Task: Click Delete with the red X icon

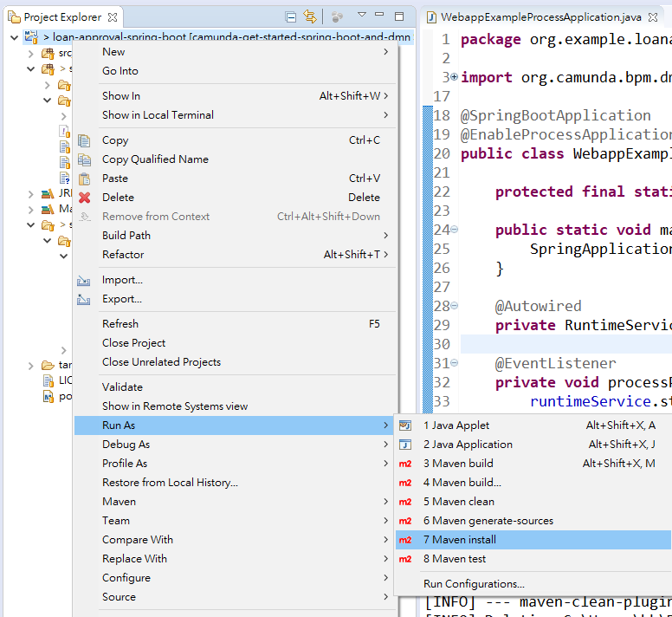Action: point(118,198)
